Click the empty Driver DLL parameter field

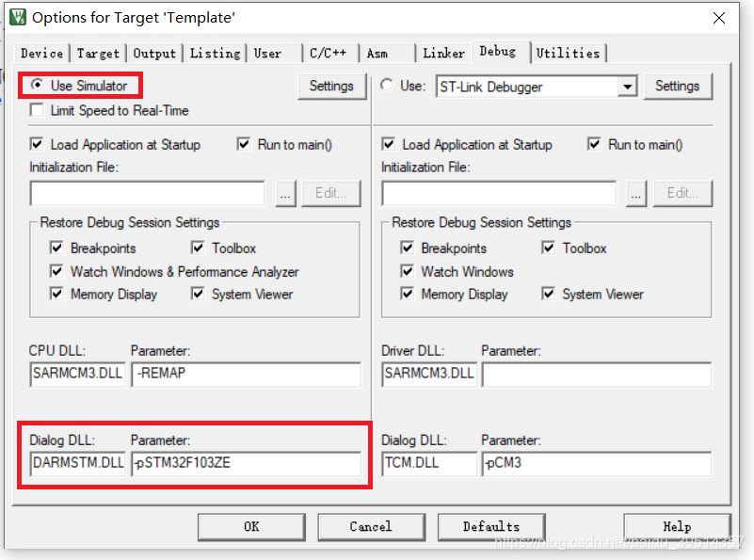pos(596,374)
